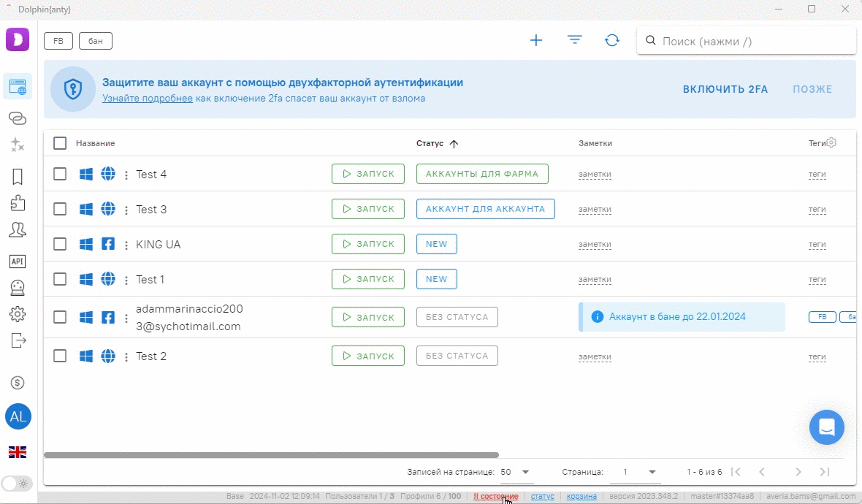Open the three-dot menu for Test 3
Viewport: 862px width, 504px height.
[x=126, y=210]
